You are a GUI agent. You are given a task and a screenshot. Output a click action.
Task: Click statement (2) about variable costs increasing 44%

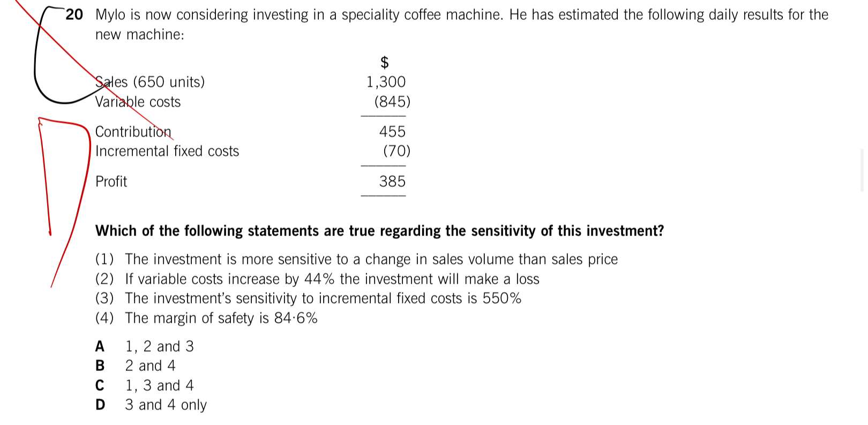[x=332, y=279]
